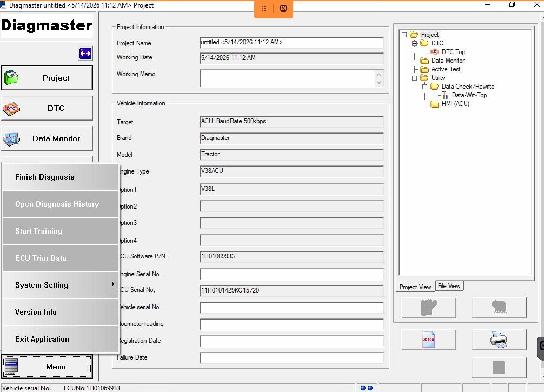Viewport: 544px width, 392px height.
Task: Click the ECU Serial No. value field
Action: [292, 290]
